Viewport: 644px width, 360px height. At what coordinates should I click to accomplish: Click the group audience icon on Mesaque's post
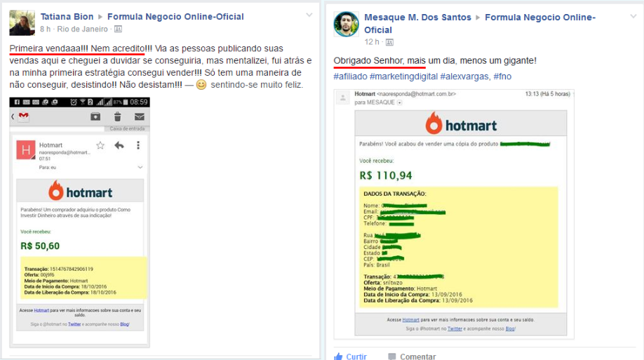pos(389,42)
